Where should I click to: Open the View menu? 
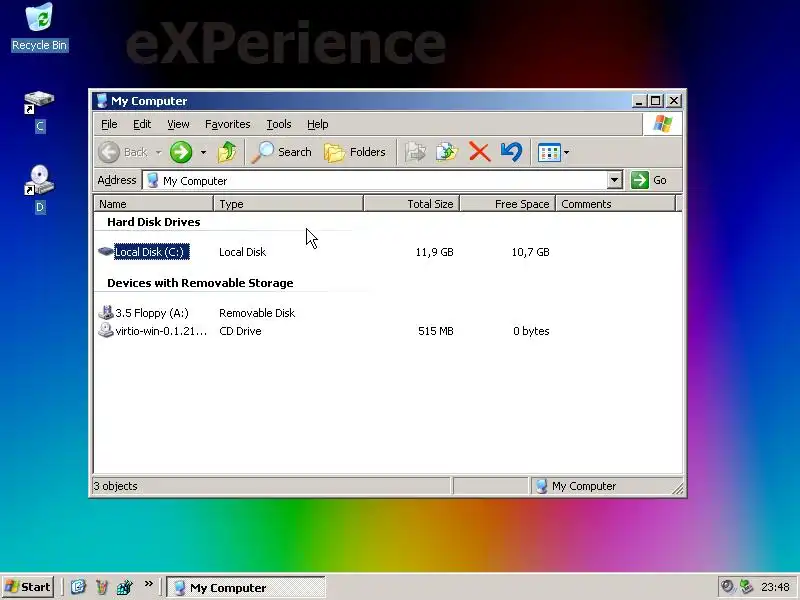pyautogui.click(x=178, y=124)
